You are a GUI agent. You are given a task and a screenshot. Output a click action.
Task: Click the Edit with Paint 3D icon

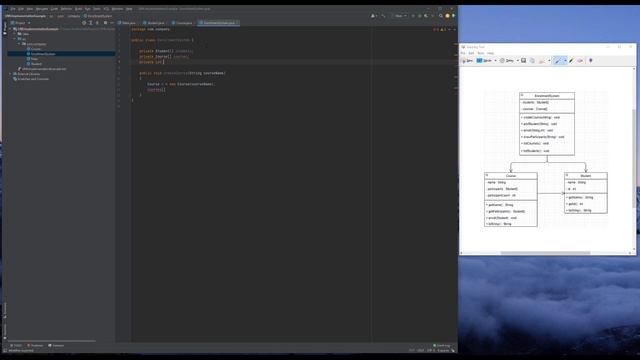coord(590,60)
